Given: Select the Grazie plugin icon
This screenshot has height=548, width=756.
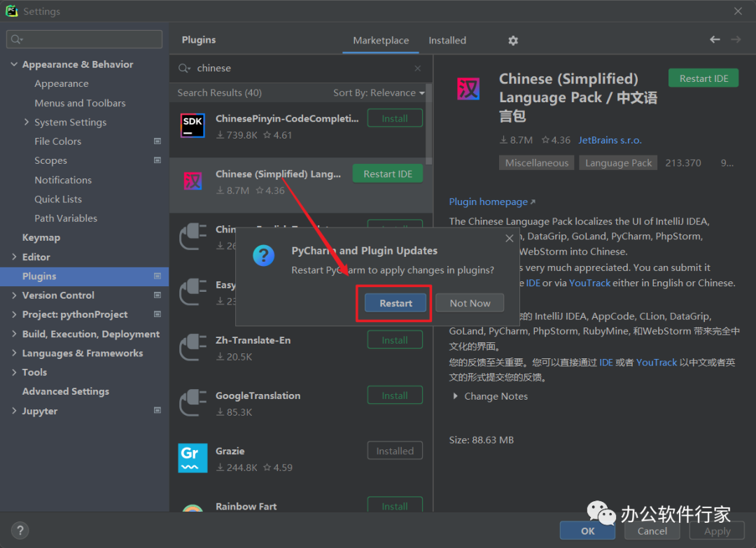Looking at the screenshot, I should [x=192, y=458].
